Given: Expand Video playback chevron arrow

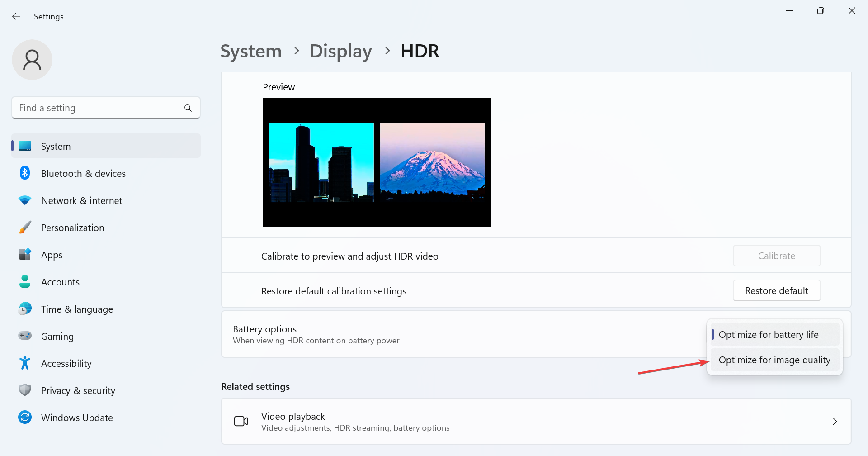Looking at the screenshot, I should 835,421.
